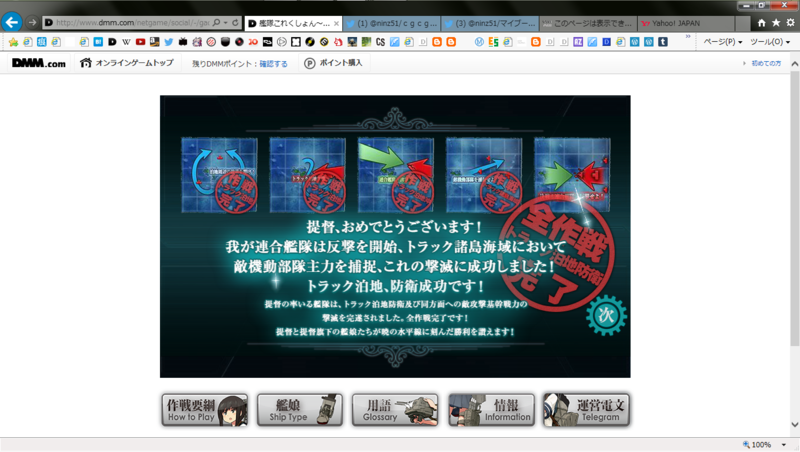This screenshot has height=452, width=800.
Task: Open the Amazon bookmark icon
Action: [x=155, y=42]
